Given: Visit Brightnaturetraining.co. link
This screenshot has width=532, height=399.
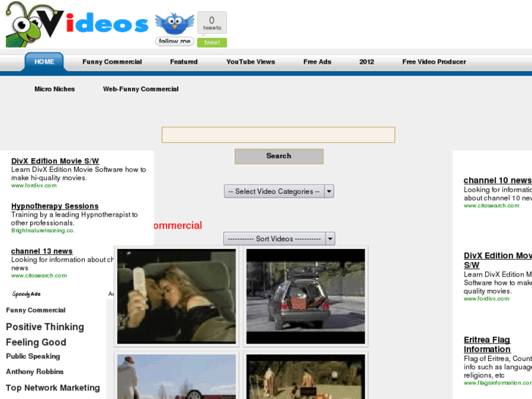Looking at the screenshot, I should click(42, 231).
